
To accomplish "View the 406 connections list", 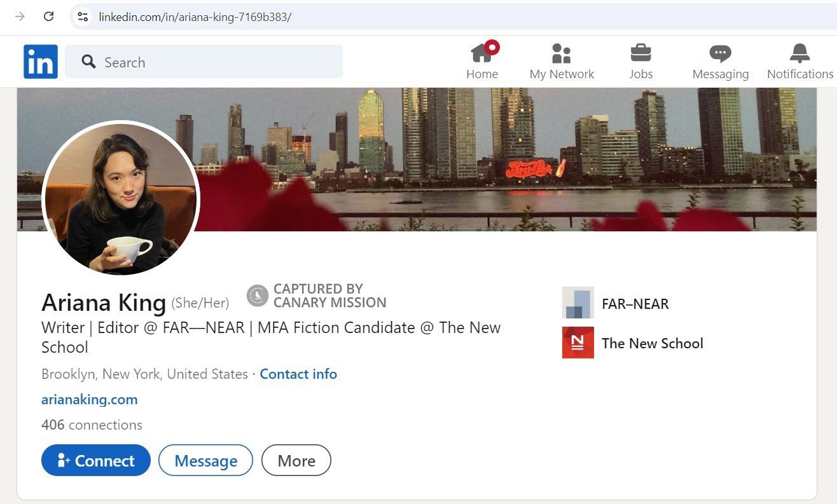I will pos(92,425).
